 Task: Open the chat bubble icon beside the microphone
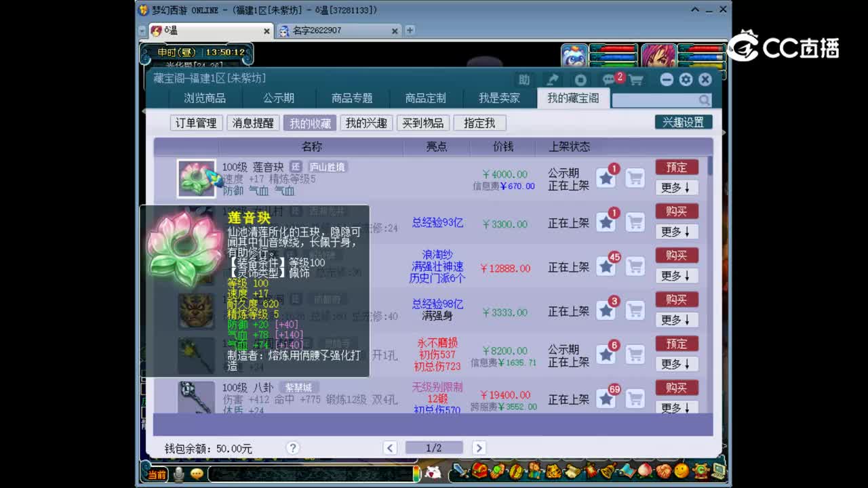(x=197, y=474)
